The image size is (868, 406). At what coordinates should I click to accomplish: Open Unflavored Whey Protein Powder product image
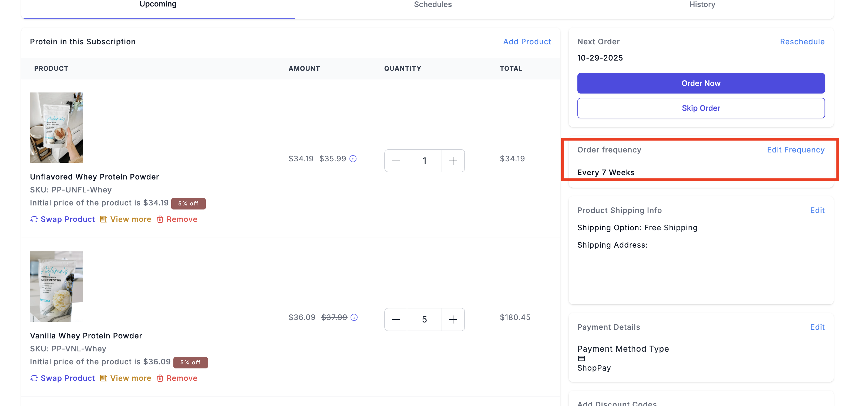[56, 128]
